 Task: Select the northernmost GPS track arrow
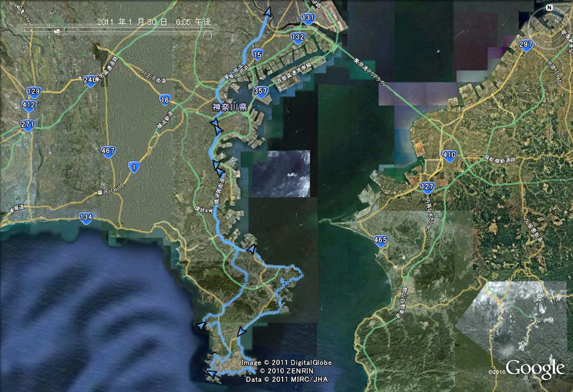click(x=269, y=12)
